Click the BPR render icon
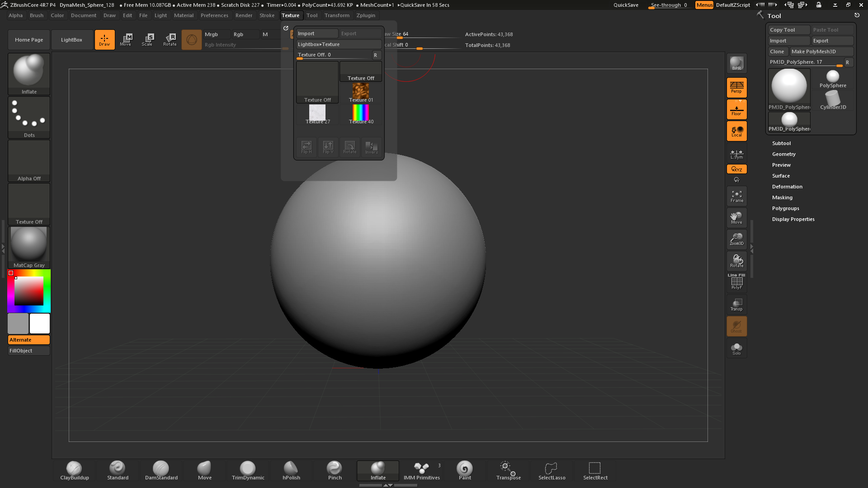The height and width of the screenshot is (488, 868). pyautogui.click(x=736, y=64)
